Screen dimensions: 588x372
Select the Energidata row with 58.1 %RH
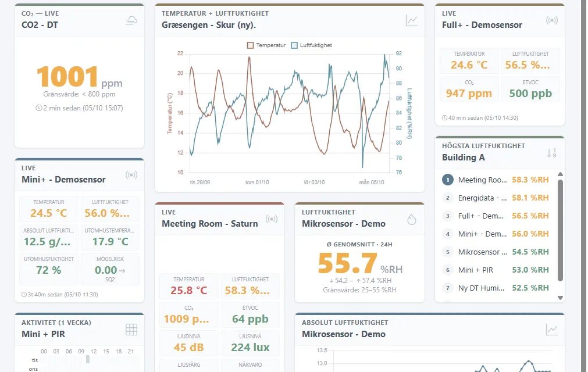(x=496, y=198)
